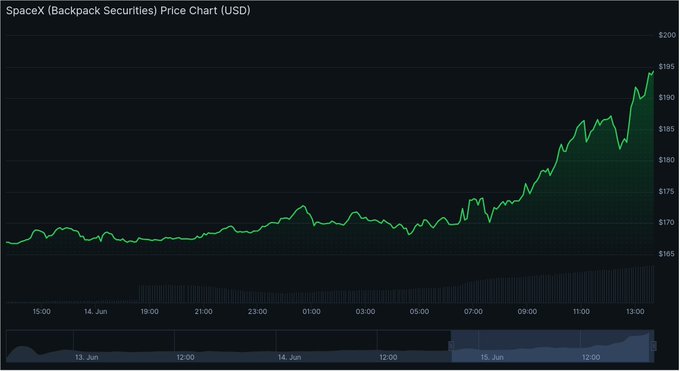This screenshot has width=680, height=371.
Task: Click the right navigator range handle
Action: [654, 346]
